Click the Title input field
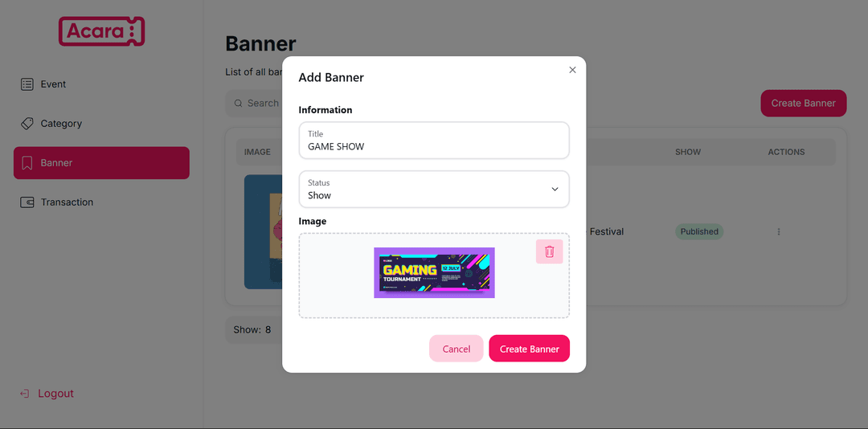The width and height of the screenshot is (868, 429). [x=434, y=141]
